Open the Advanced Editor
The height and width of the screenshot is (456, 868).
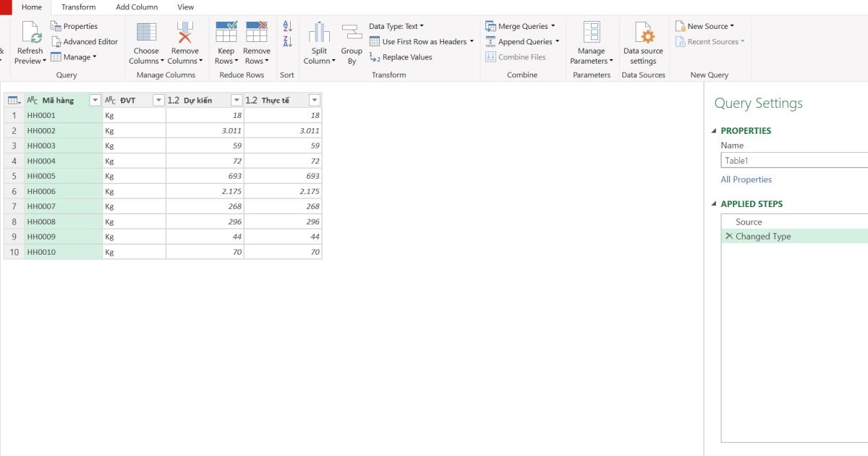pos(85,41)
